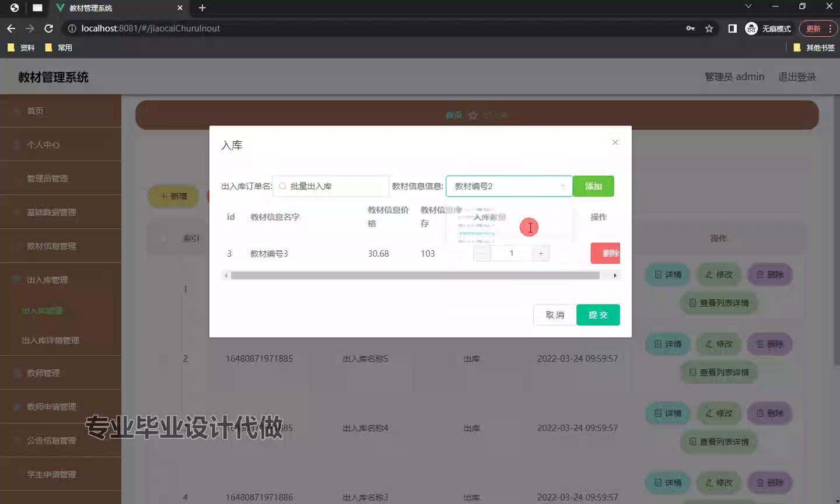The height and width of the screenshot is (504, 840).
Task: Click the 退出登录 link
Action: click(797, 77)
